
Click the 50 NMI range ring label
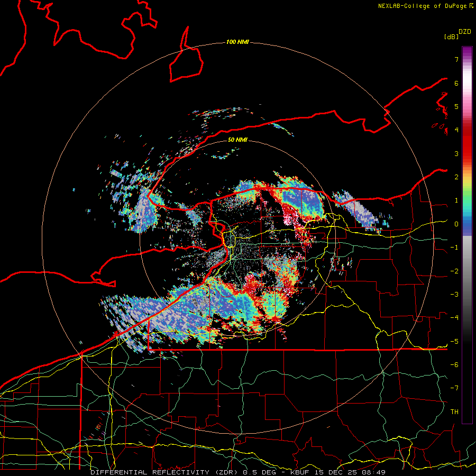click(237, 140)
